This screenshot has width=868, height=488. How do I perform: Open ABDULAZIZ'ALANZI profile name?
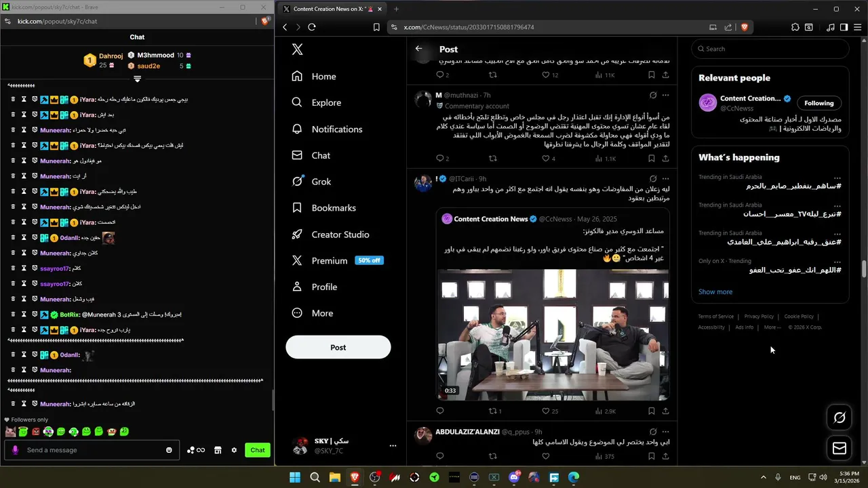click(467, 432)
